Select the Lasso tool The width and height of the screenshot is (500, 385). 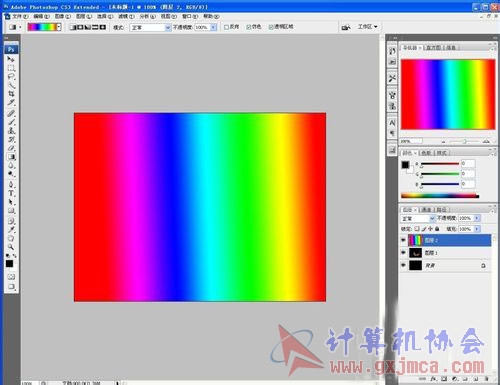click(11, 77)
